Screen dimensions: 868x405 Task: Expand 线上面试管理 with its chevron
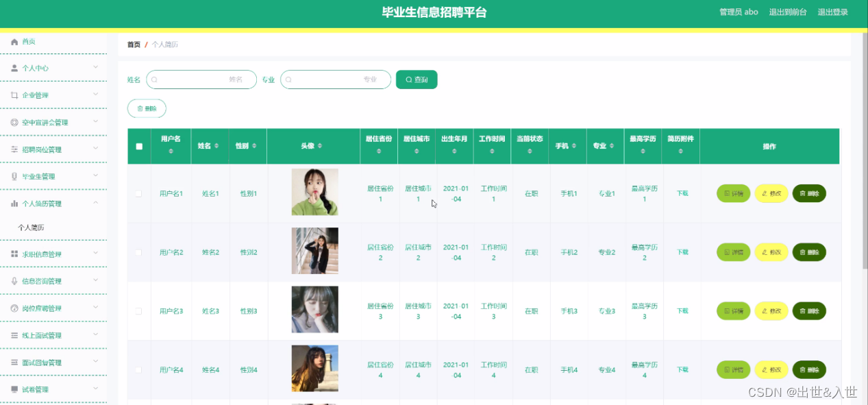[x=96, y=334]
